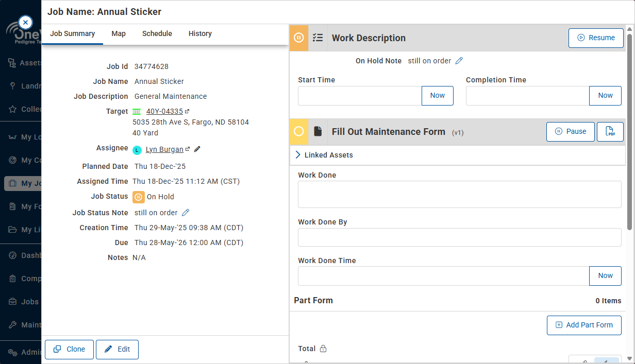Click the My Forms document sidebar icon
The height and width of the screenshot is (364, 635).
pyautogui.click(x=12, y=206)
